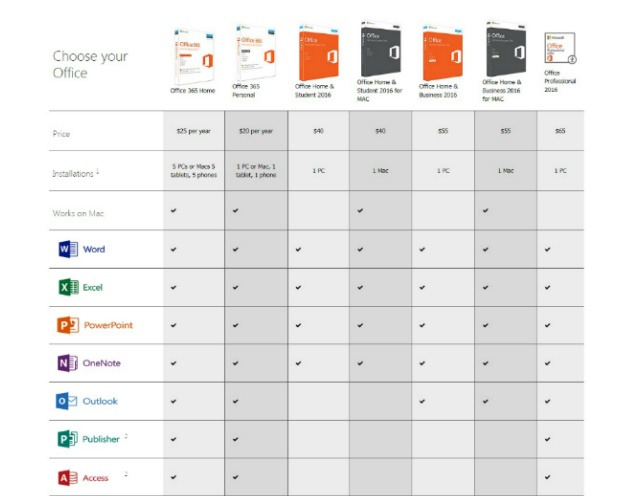Click the Word app icon

[x=68, y=249]
